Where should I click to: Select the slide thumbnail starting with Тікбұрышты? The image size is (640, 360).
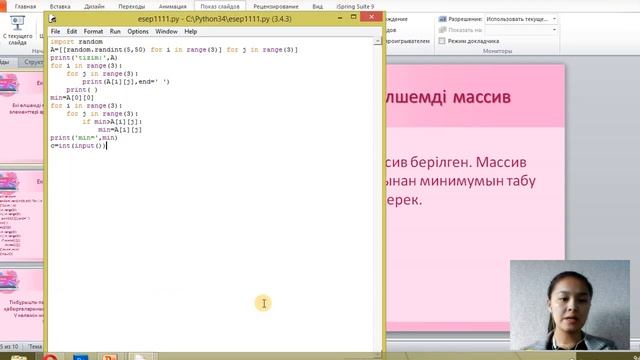[x=22, y=304]
